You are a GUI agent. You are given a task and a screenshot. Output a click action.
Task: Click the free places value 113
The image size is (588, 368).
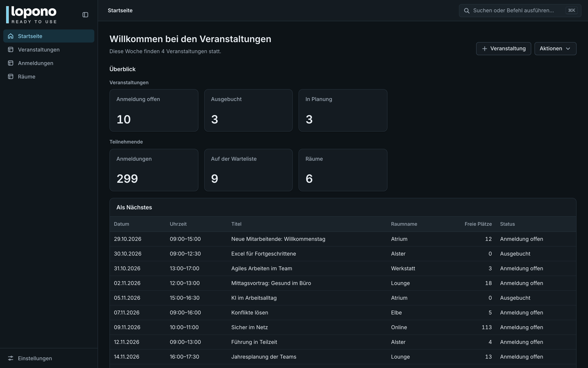(486, 328)
